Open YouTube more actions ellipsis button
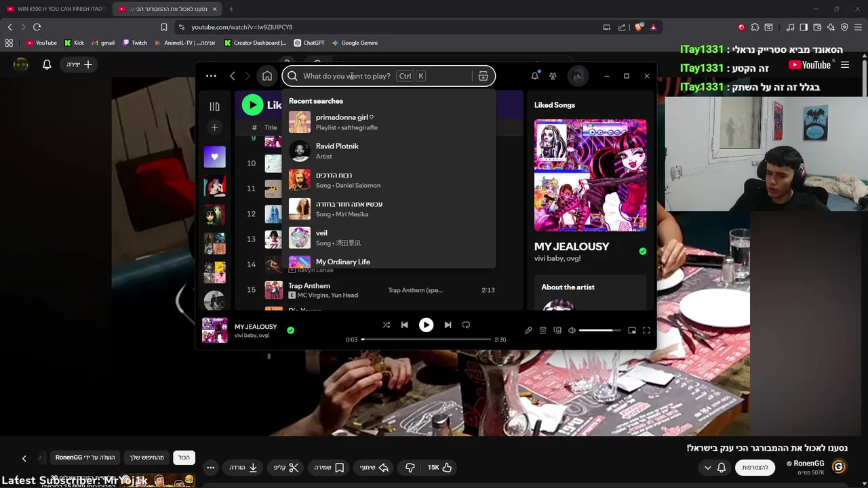868x488 pixels. [211, 467]
